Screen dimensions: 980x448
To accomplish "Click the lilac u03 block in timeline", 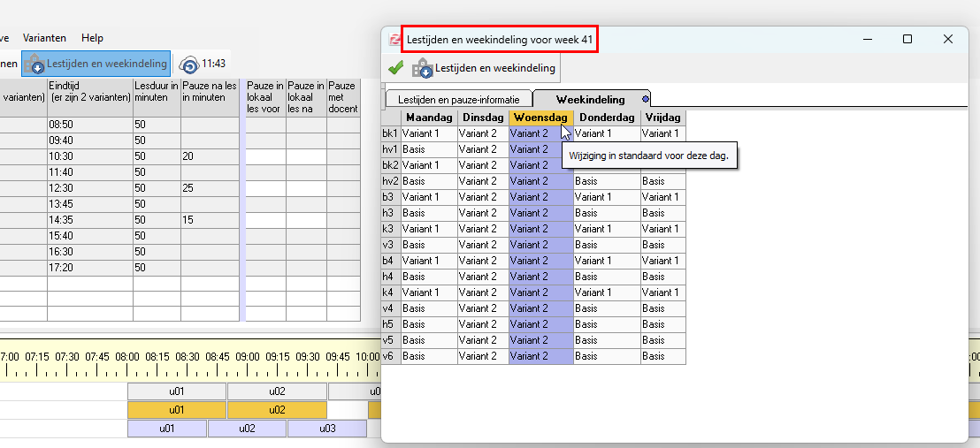I will click(x=327, y=429).
